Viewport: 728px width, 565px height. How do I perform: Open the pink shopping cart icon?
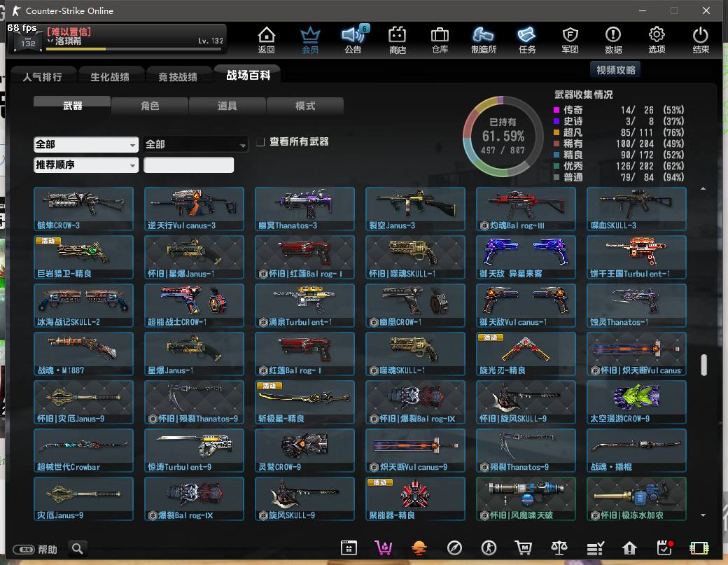coord(384,548)
